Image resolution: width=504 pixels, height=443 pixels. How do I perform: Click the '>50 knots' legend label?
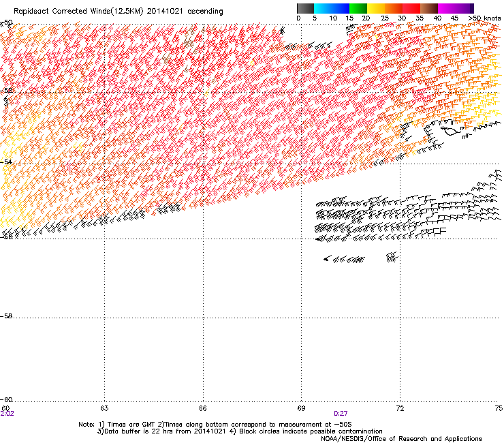[x=484, y=18]
